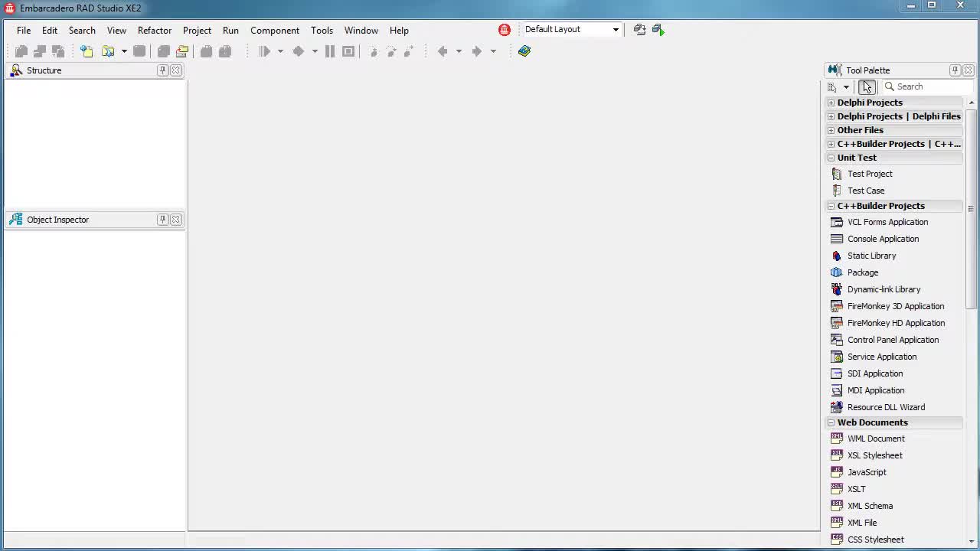The image size is (980, 551).
Task: Click the Program Reset stop icon
Action: click(x=348, y=51)
